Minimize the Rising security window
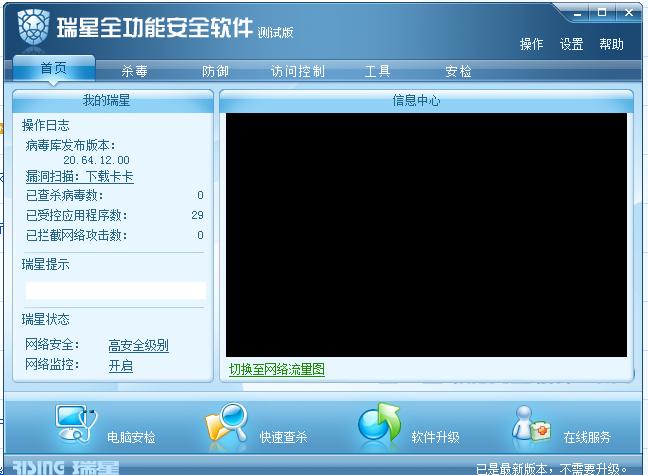 coord(577,13)
